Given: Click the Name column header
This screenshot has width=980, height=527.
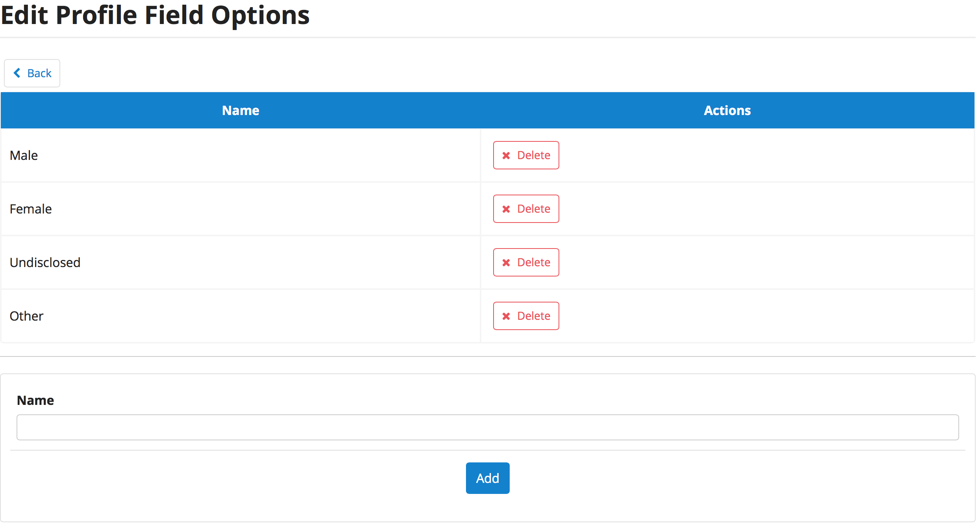Looking at the screenshot, I should point(241,110).
